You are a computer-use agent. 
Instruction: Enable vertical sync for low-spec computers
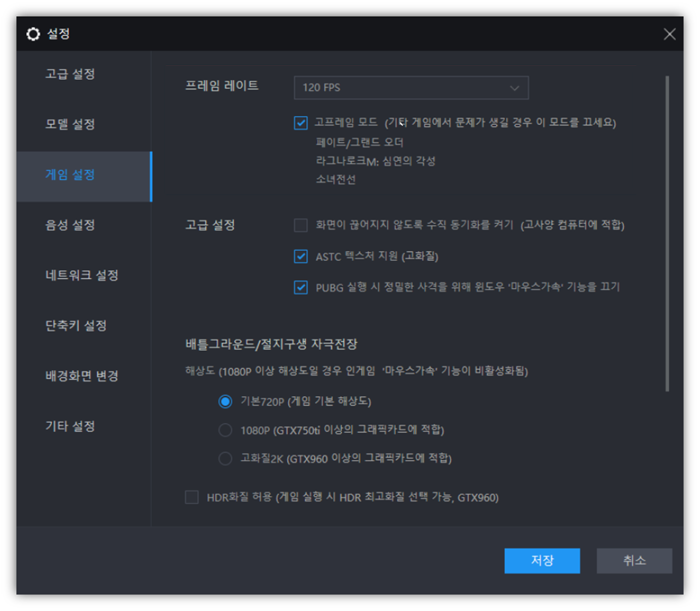coord(301,225)
